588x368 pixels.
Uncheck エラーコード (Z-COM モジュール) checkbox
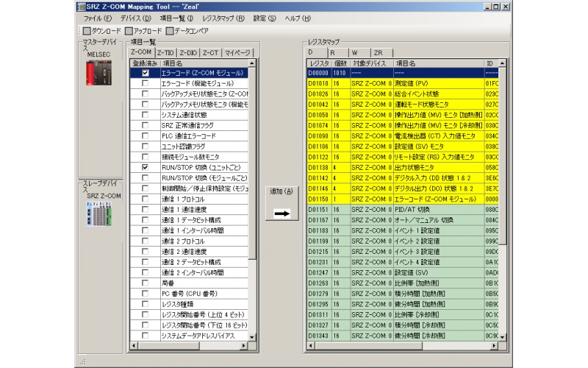click(145, 73)
